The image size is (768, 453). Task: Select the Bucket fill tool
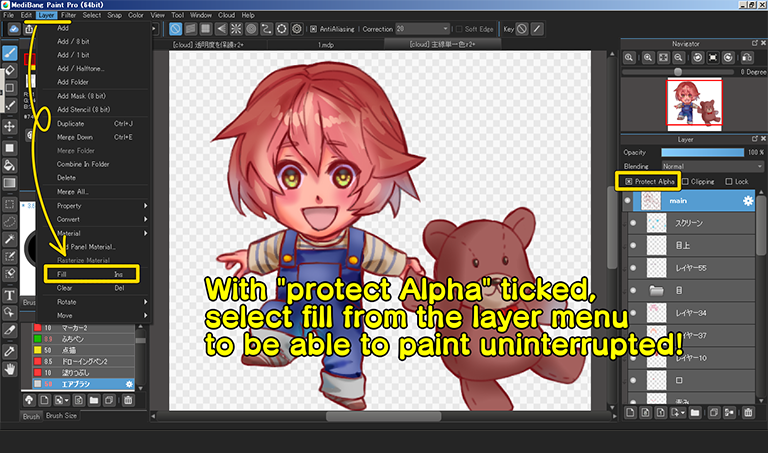pyautogui.click(x=10, y=166)
